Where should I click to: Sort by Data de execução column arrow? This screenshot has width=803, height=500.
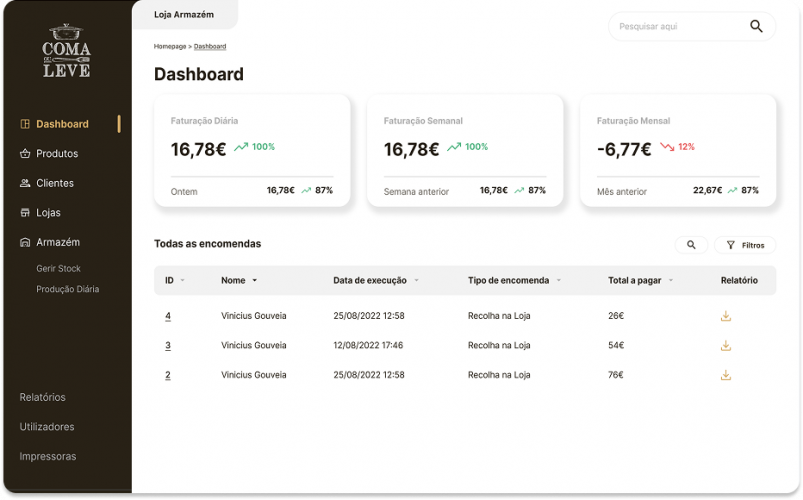click(x=416, y=281)
